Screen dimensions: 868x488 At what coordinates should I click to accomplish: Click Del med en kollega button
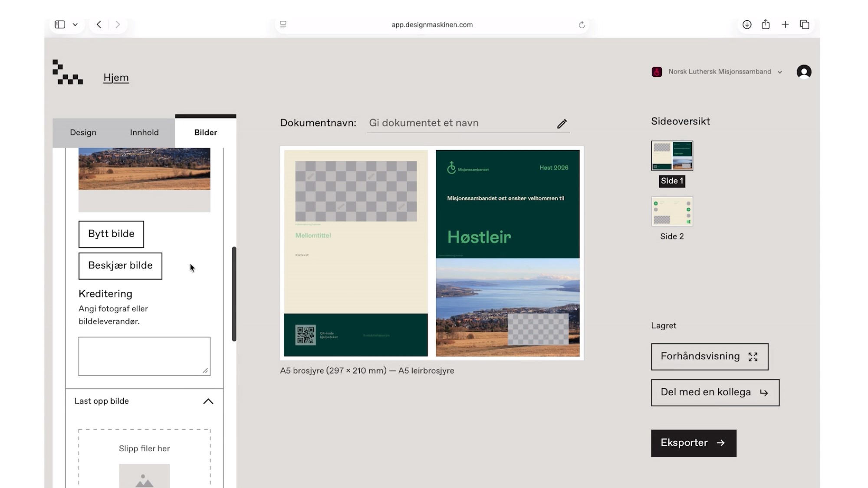[715, 393]
